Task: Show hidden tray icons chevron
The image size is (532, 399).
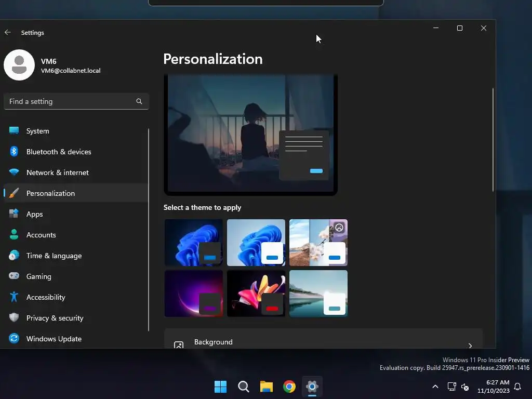Action: tap(435, 387)
